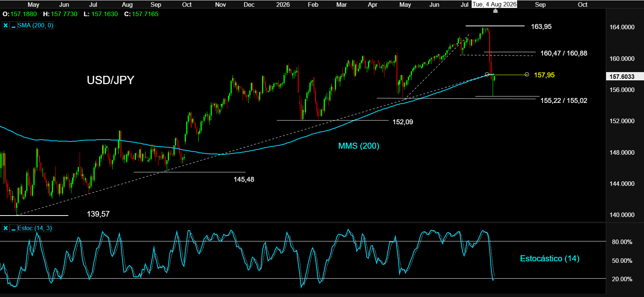
Task: Select the 152,09 support label
Action: click(403, 122)
